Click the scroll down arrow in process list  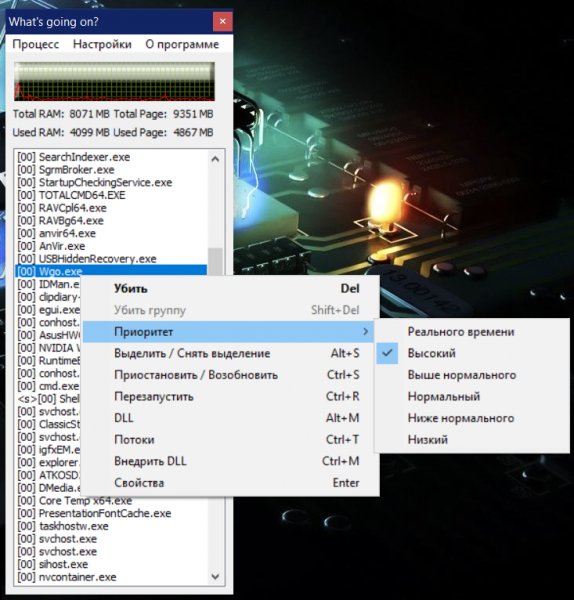215,576
